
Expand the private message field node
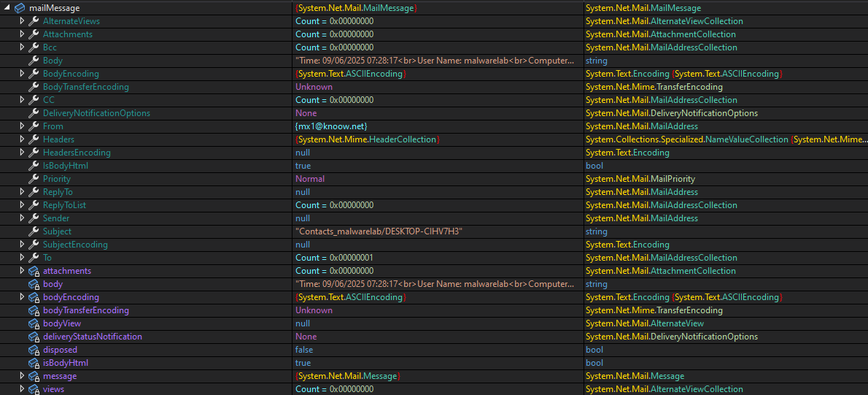[22, 376]
